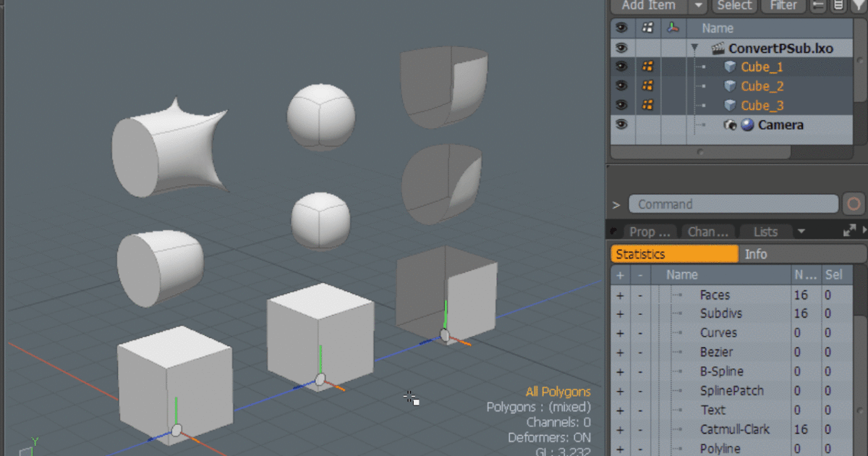This screenshot has width=868, height=456.
Task: Open the Add Item dropdown arrow
Action: point(697,6)
